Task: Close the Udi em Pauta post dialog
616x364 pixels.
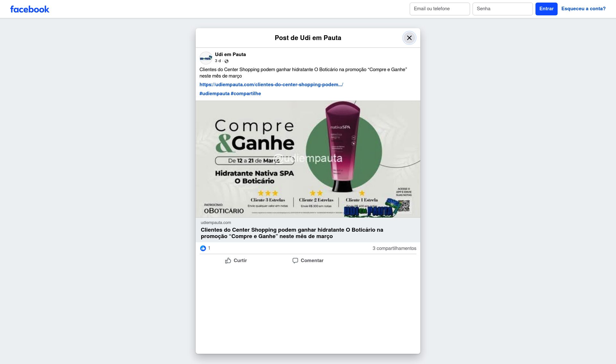Action: pyautogui.click(x=409, y=38)
